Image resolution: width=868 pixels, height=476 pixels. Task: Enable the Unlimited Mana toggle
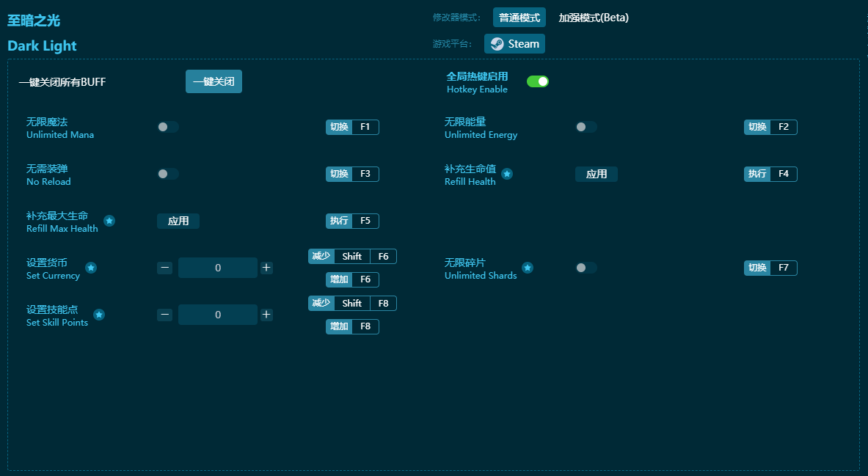pyautogui.click(x=168, y=127)
